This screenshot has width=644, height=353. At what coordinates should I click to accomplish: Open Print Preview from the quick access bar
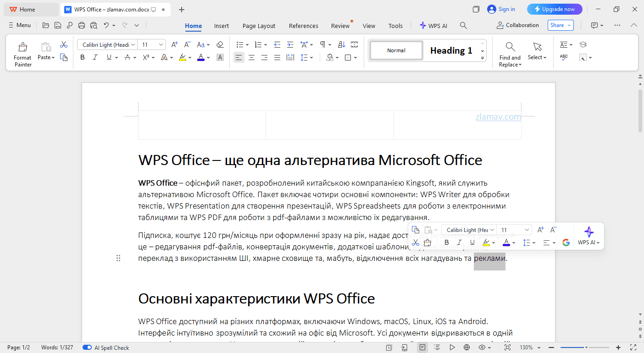click(94, 26)
